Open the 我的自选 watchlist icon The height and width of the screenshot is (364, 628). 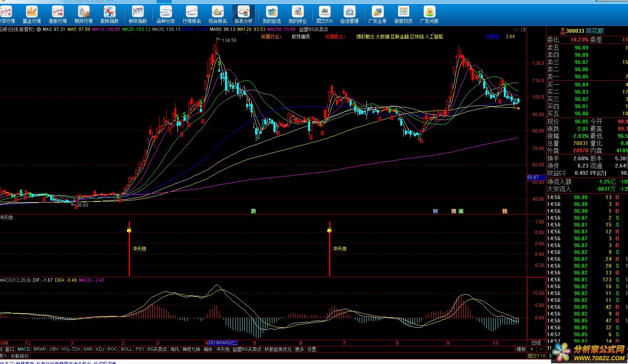[272, 15]
